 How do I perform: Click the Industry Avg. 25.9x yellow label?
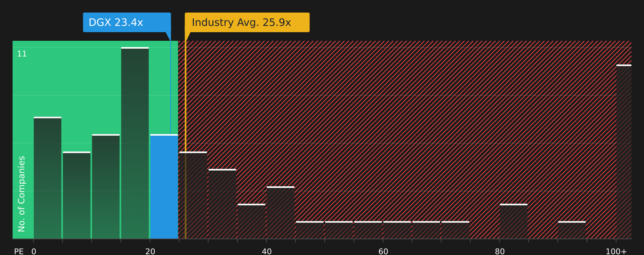247,22
